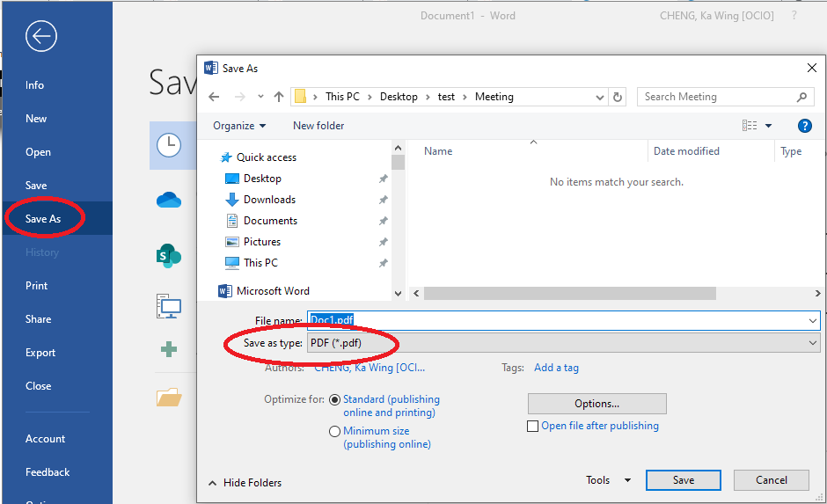
Task: Select Standard publishing radio option
Action: (x=334, y=399)
